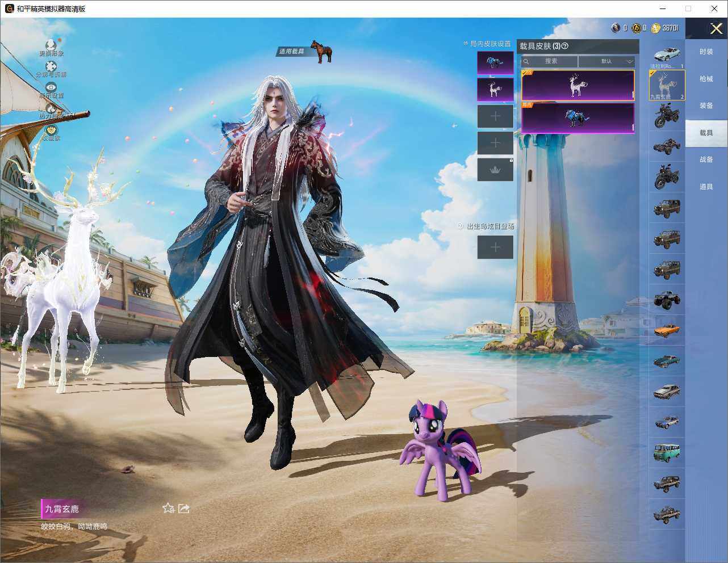
Task: Click the second gold-ring currency icon
Action: tap(636, 28)
